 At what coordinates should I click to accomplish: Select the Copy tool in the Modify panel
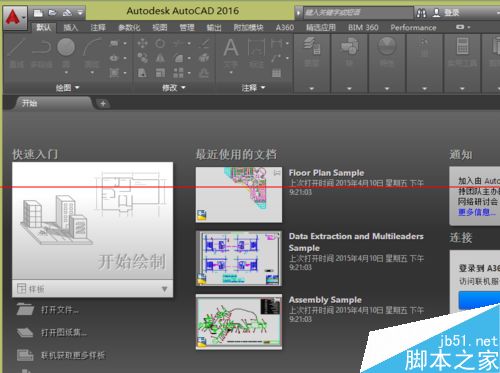[143, 58]
